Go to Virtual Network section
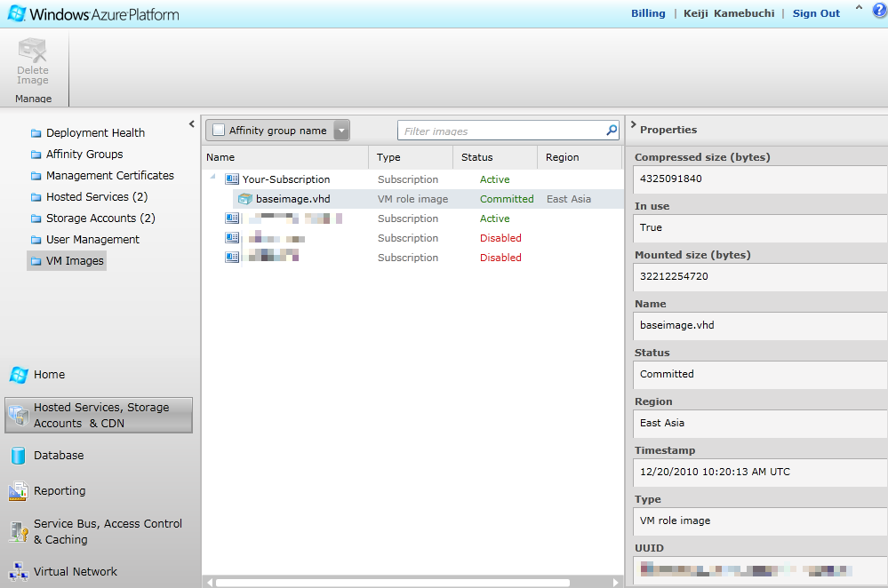888x588 pixels. [x=75, y=572]
